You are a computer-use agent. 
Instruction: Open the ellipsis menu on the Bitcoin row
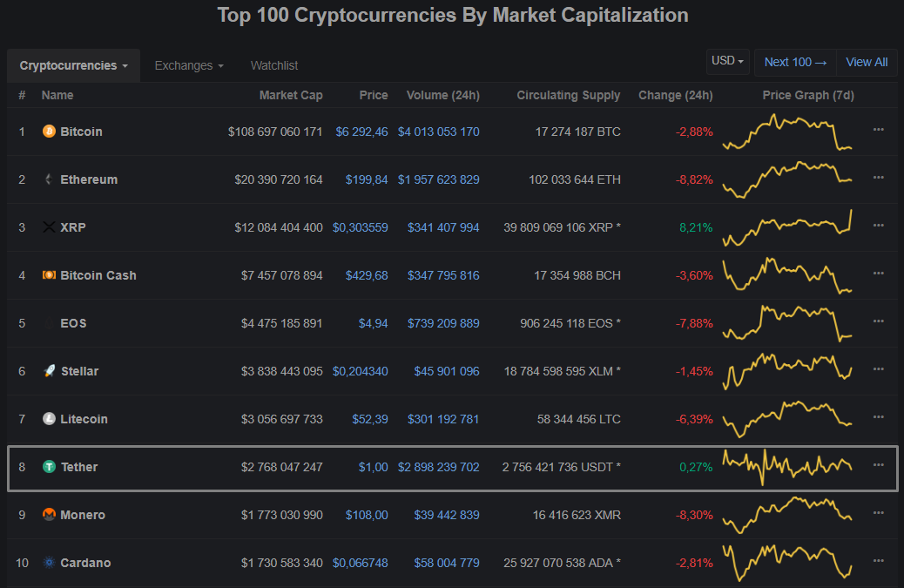coord(879,128)
